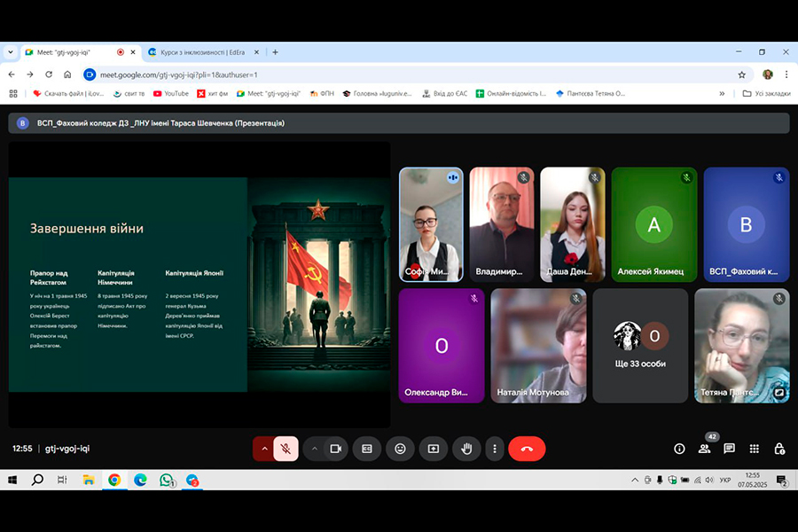Switch keyboard language УКР indicator
Image resolution: width=798 pixels, height=532 pixels.
click(x=724, y=480)
